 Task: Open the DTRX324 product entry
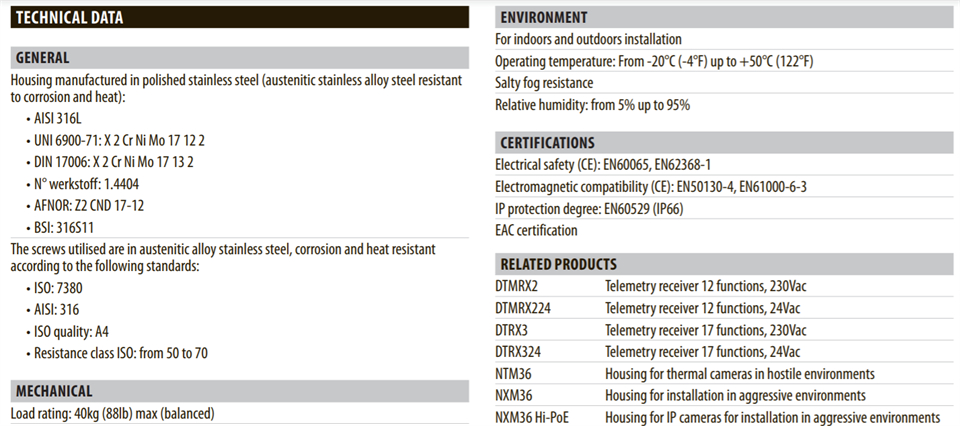click(x=523, y=352)
